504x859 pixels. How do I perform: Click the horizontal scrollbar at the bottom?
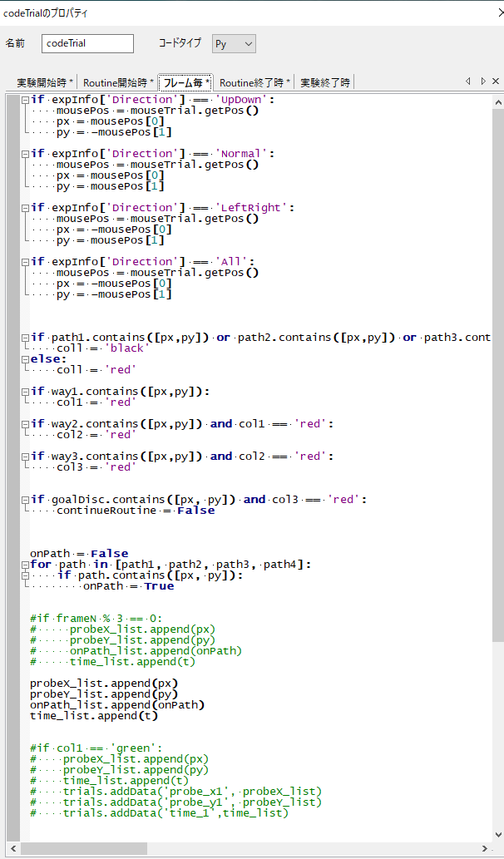click(x=250, y=848)
